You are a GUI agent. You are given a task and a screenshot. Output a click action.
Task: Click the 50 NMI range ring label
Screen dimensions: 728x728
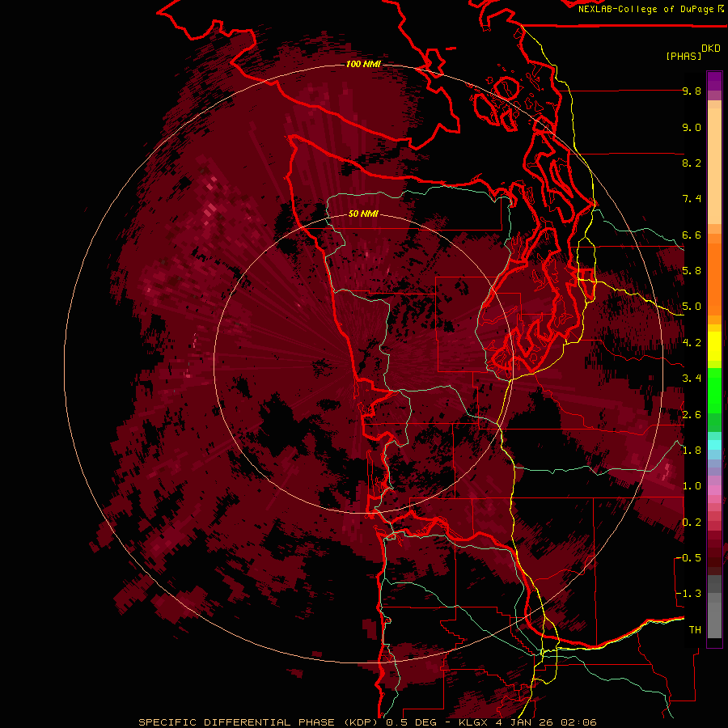pos(363,214)
